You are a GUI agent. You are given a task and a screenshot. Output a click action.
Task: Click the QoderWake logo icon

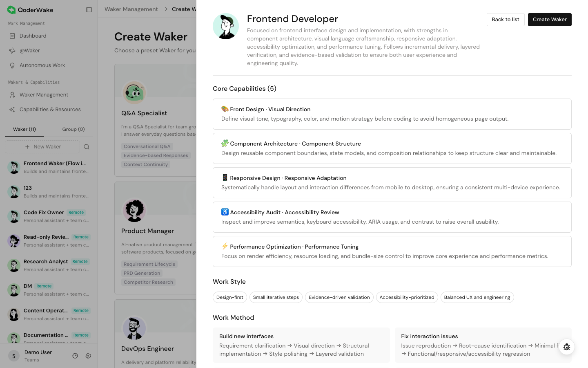11,10
